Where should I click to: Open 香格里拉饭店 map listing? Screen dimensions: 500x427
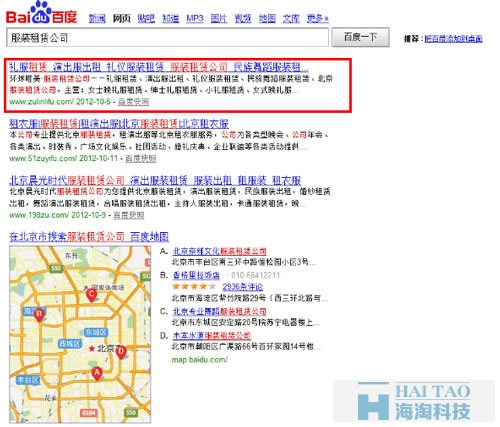[x=196, y=275]
